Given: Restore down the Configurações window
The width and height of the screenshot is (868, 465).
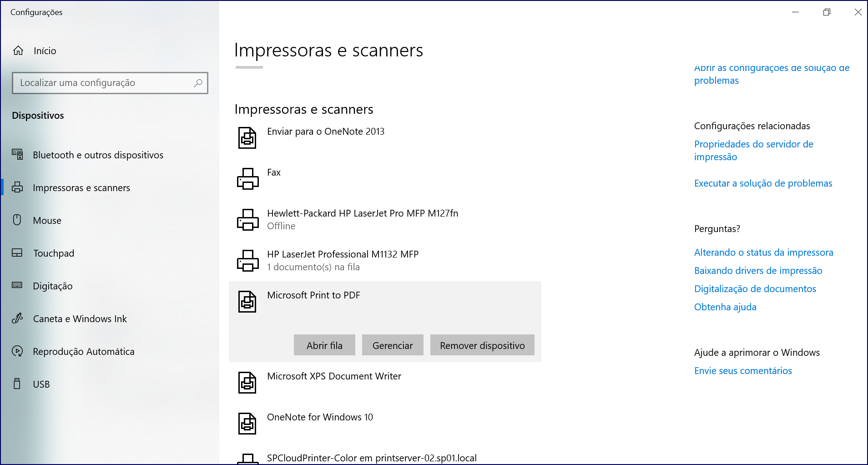Looking at the screenshot, I should tap(827, 12).
